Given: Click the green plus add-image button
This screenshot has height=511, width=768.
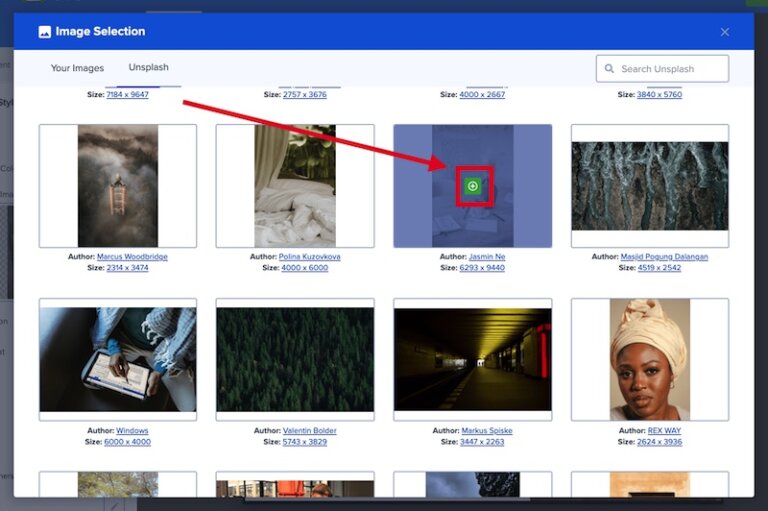Looking at the screenshot, I should [x=472, y=186].
